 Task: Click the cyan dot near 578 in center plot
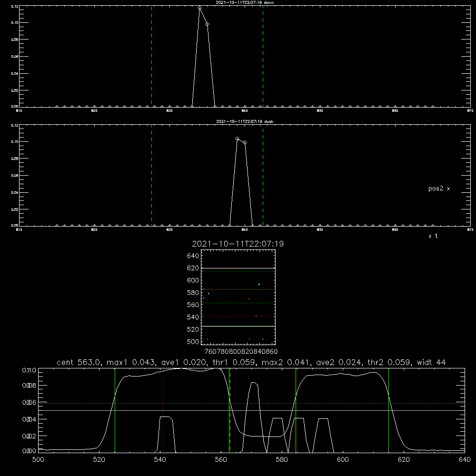[x=208, y=294]
